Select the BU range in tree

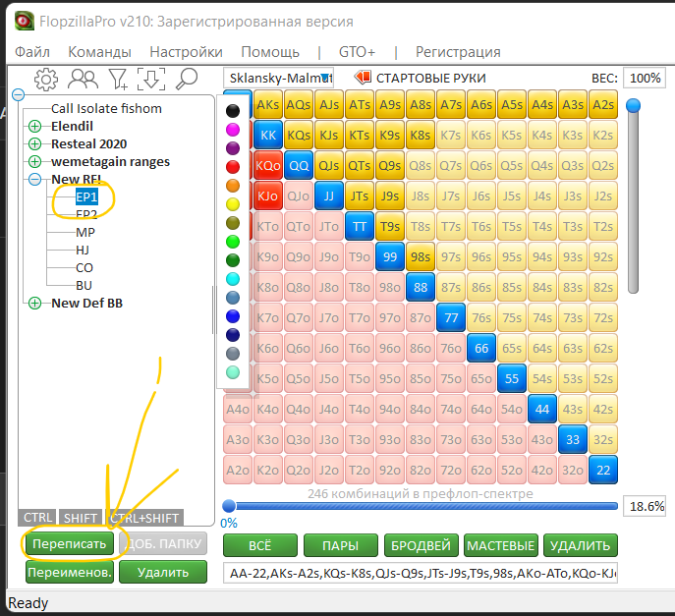click(84, 285)
